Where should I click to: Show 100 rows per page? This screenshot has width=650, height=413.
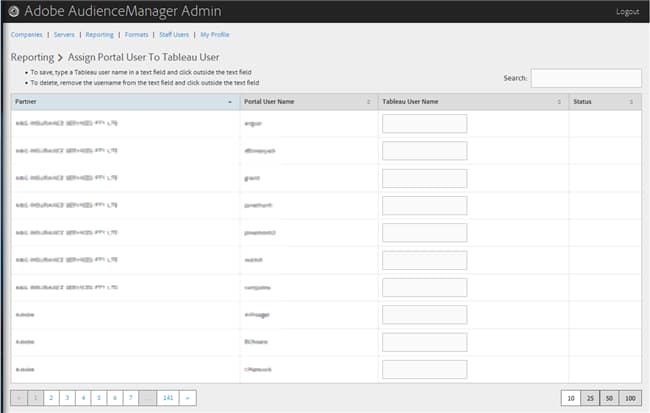630,398
